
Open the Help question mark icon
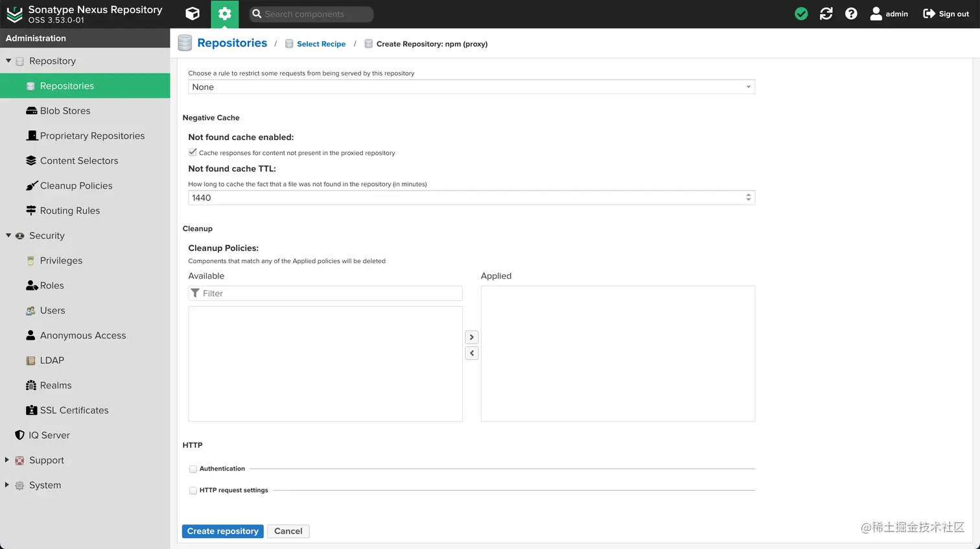pyautogui.click(x=851, y=14)
